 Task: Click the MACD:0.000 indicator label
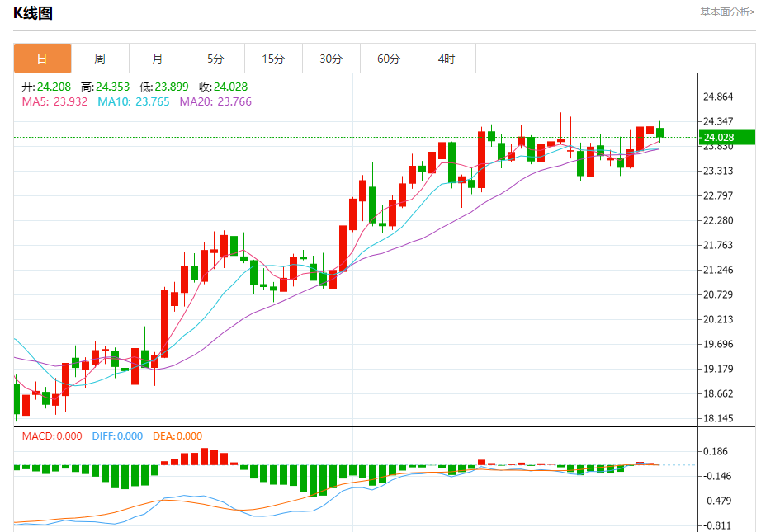click(52, 436)
